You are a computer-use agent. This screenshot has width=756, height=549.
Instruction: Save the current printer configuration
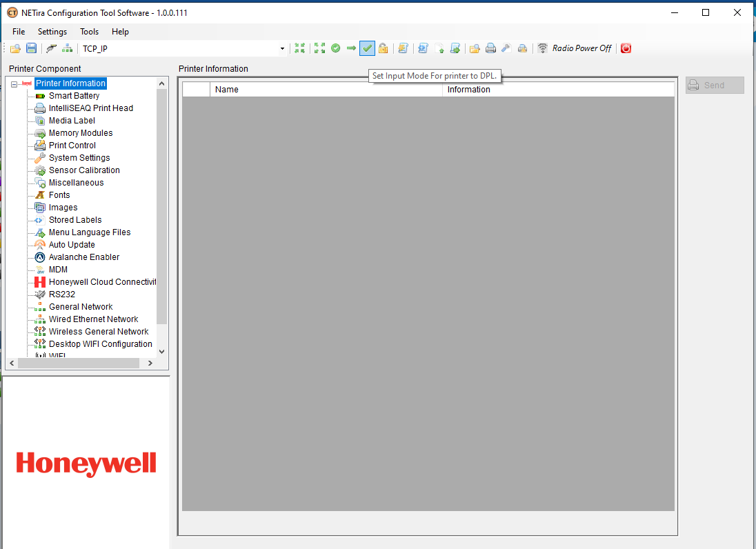[x=31, y=48]
